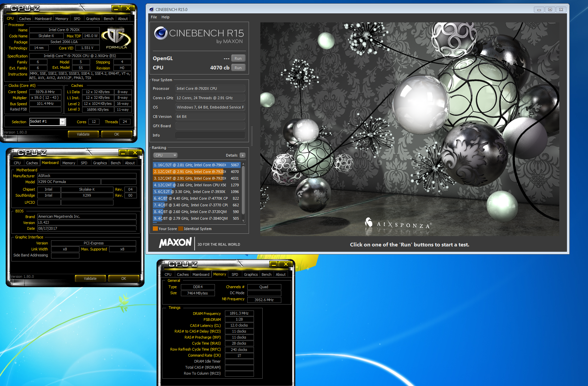Open the File menu in Cinebench
Screen dimensions: 588x386
[x=154, y=17]
